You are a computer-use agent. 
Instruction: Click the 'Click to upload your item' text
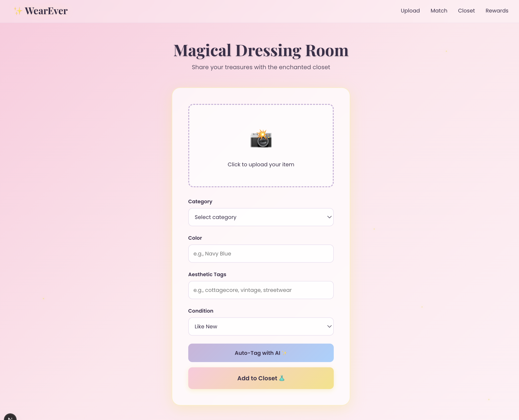coord(261,164)
